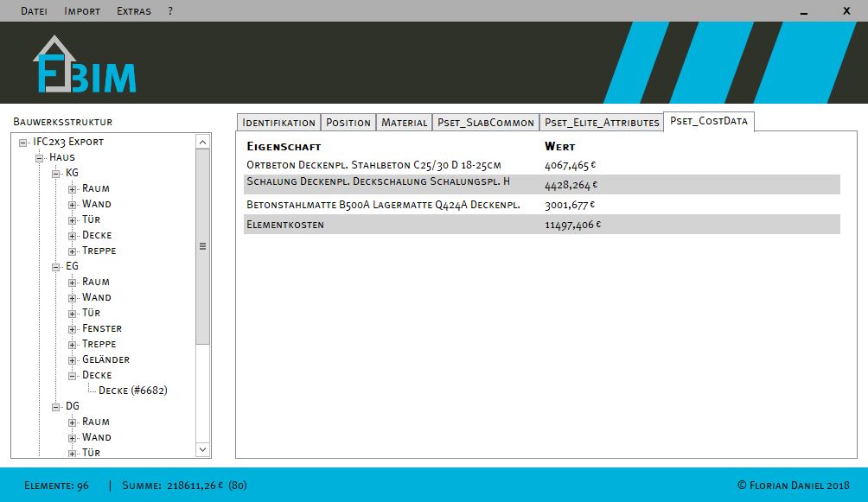Image resolution: width=868 pixels, height=502 pixels.
Task: Open the Extras menu
Action: [133, 11]
